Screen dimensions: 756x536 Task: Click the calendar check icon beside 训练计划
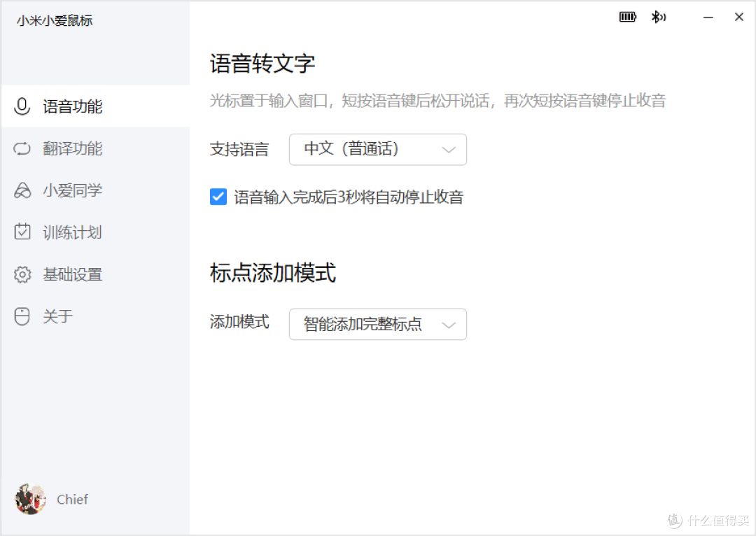pyautogui.click(x=22, y=232)
